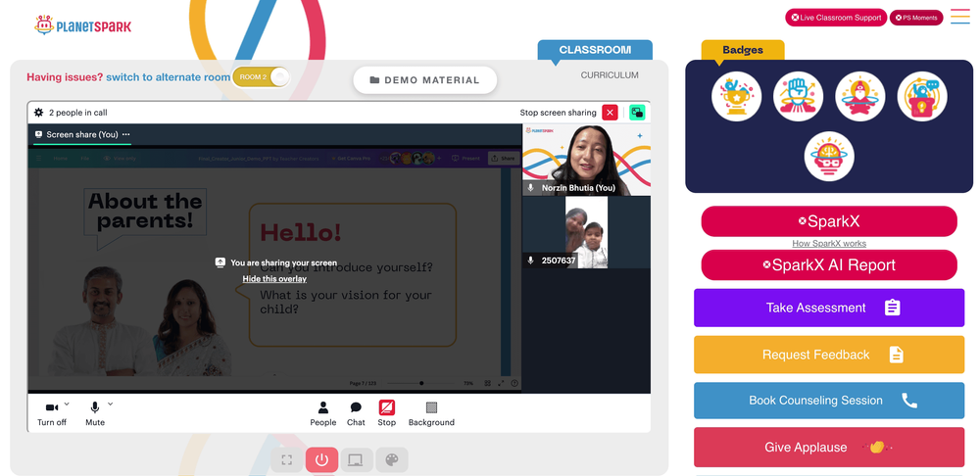The width and height of the screenshot is (980, 476).
Task: Click the laptop screen icon button
Action: pyautogui.click(x=356, y=459)
